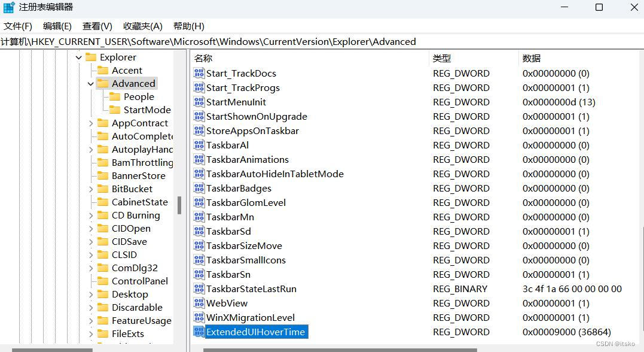This screenshot has height=352, width=644.
Task: Expand the AutoplayHandlers tree node
Action: click(x=91, y=150)
